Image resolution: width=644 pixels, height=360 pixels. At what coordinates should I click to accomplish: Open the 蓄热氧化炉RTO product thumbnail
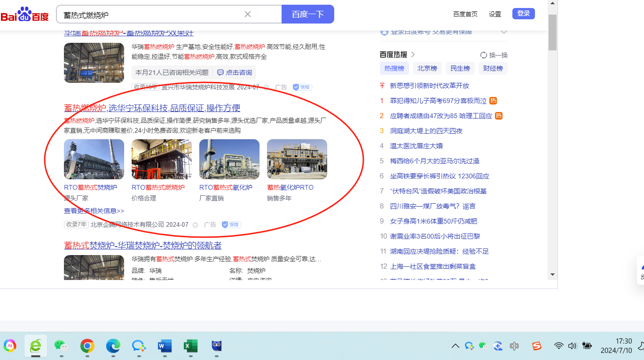click(x=297, y=159)
